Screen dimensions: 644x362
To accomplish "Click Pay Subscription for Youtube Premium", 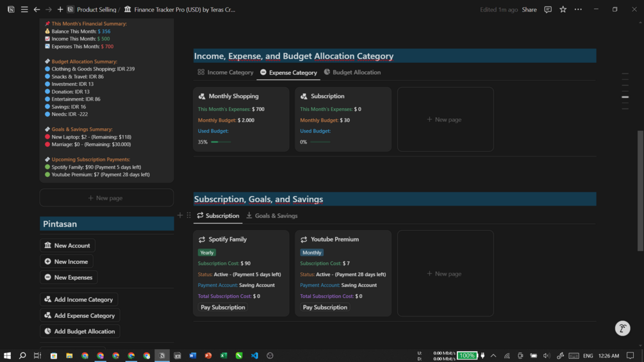I will click(x=325, y=307).
